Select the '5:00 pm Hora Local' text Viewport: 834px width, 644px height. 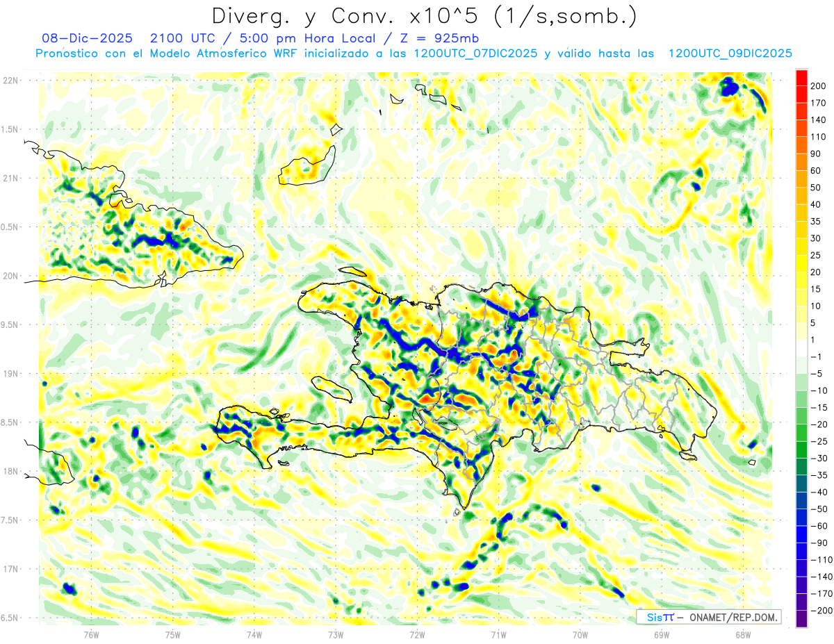coord(307,38)
